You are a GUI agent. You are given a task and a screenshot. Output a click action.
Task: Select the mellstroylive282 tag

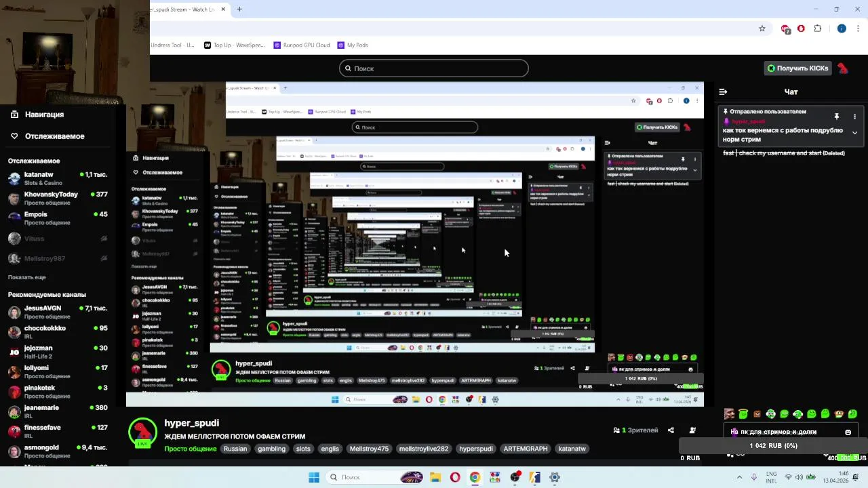(424, 449)
